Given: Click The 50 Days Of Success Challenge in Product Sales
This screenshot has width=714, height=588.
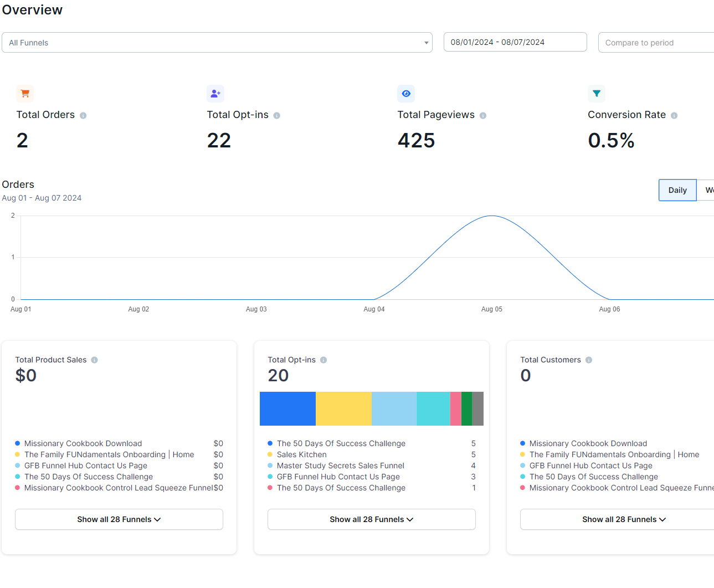Looking at the screenshot, I should pyautogui.click(x=89, y=477).
